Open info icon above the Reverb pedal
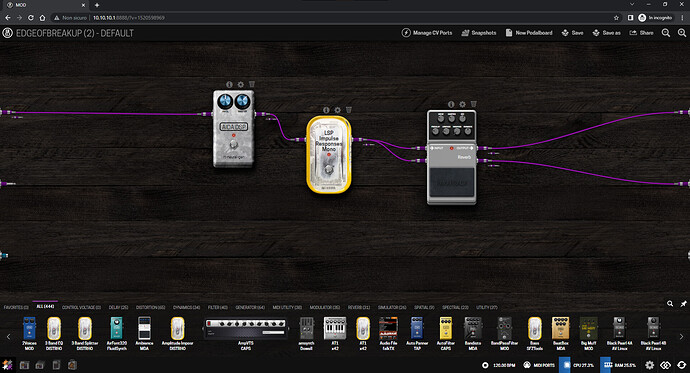The height and width of the screenshot is (373, 690). 451,104
